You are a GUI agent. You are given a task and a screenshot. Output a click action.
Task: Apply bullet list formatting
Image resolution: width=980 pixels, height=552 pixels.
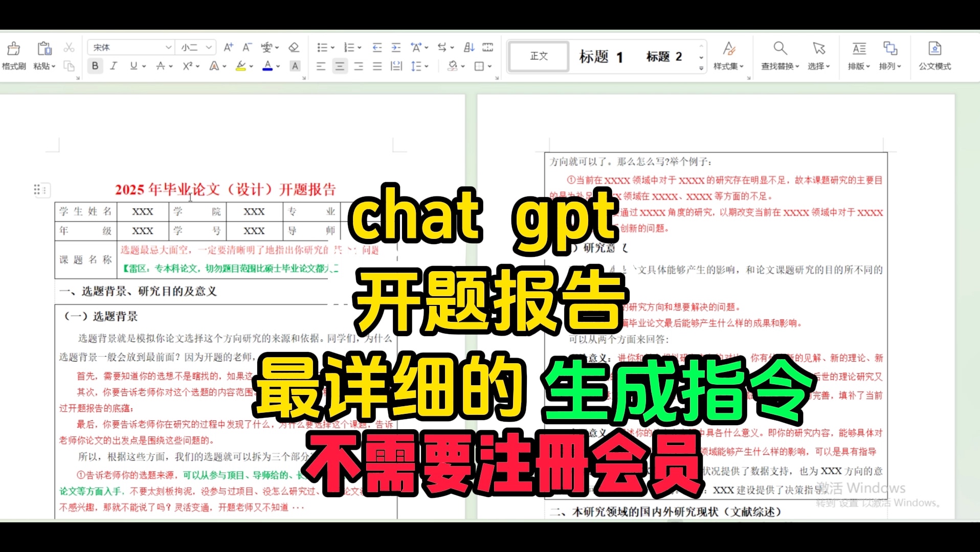tap(322, 48)
